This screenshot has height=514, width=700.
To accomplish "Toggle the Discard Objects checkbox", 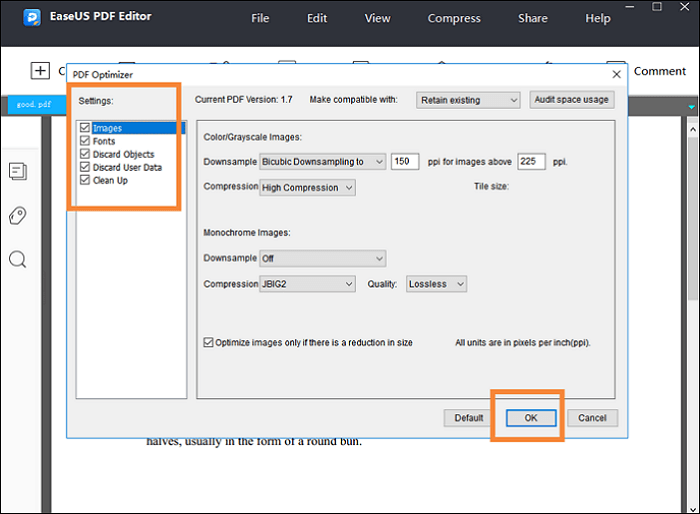I will coord(85,154).
